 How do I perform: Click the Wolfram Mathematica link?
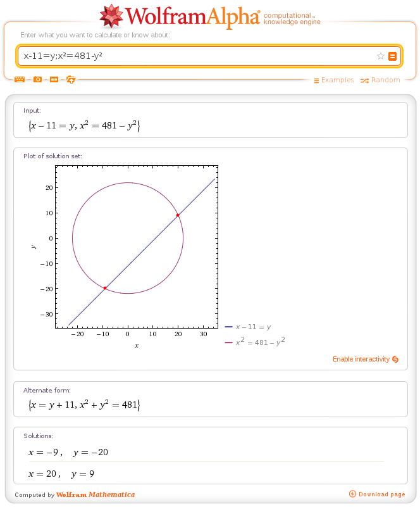coord(96,494)
